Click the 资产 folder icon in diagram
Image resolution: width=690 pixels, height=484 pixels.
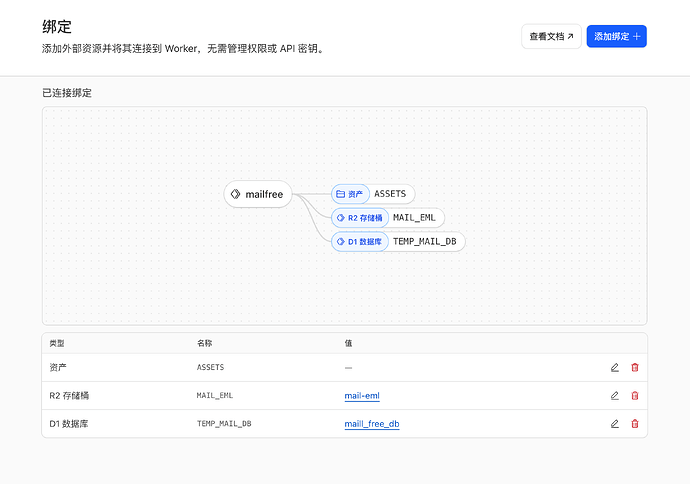(x=340, y=194)
